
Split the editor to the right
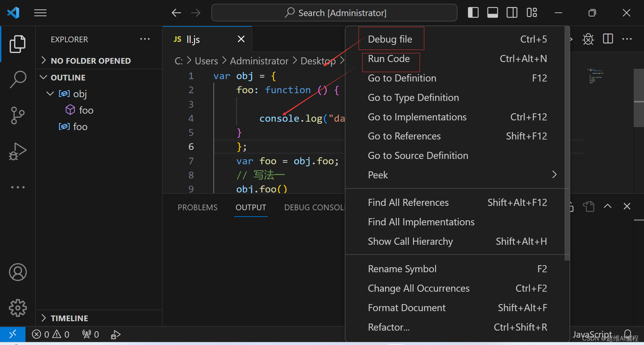[608, 39]
